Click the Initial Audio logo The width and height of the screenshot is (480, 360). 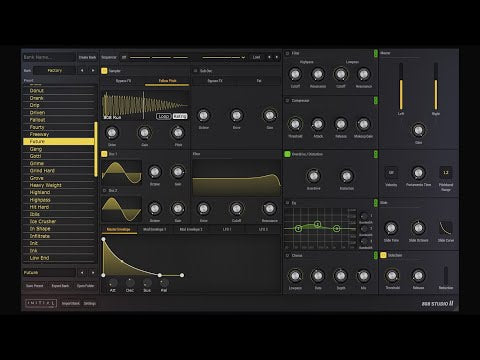41,303
